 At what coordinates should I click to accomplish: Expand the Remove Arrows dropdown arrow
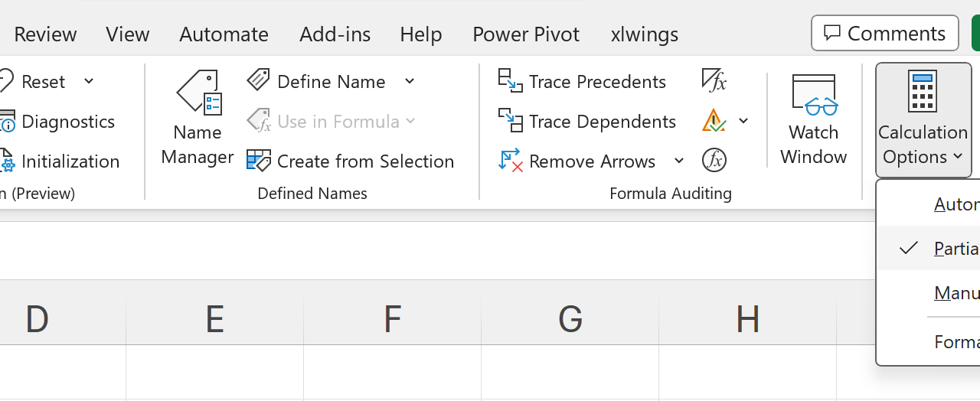click(x=679, y=161)
